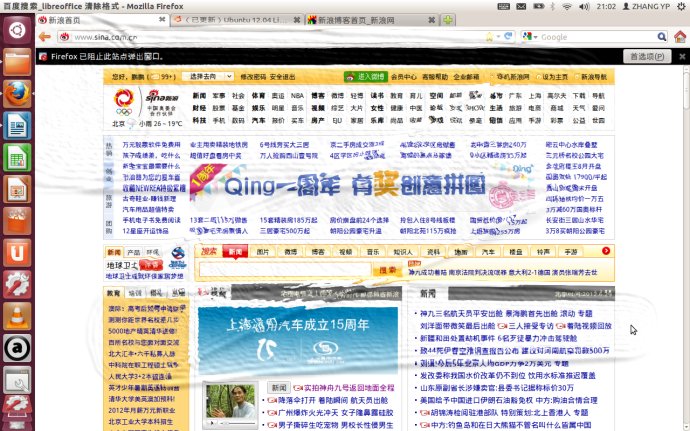Image resolution: width=690 pixels, height=431 pixels.
Task: Click the man-in-forest video thumbnail
Action: [x=230, y=401]
